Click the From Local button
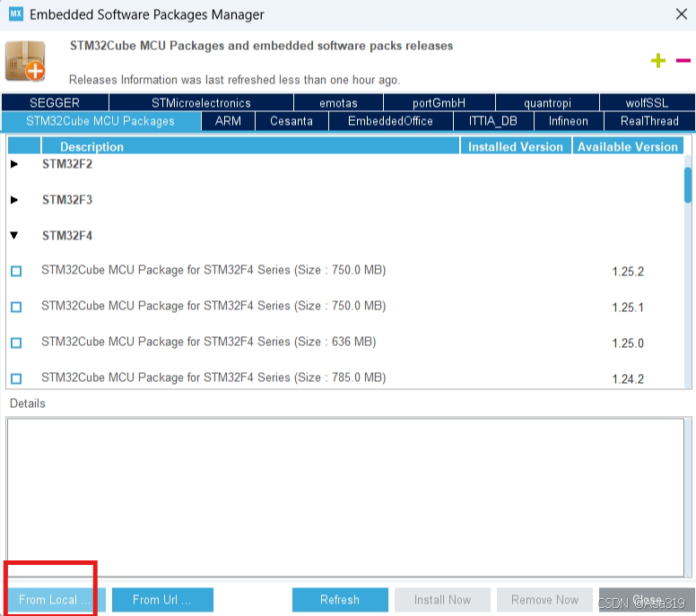The width and height of the screenshot is (696, 616). click(x=55, y=600)
